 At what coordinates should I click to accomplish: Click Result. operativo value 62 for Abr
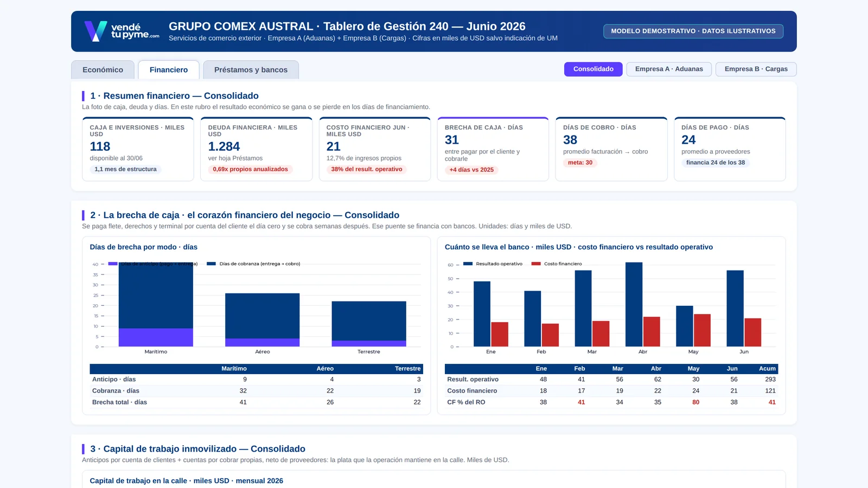coord(658,380)
